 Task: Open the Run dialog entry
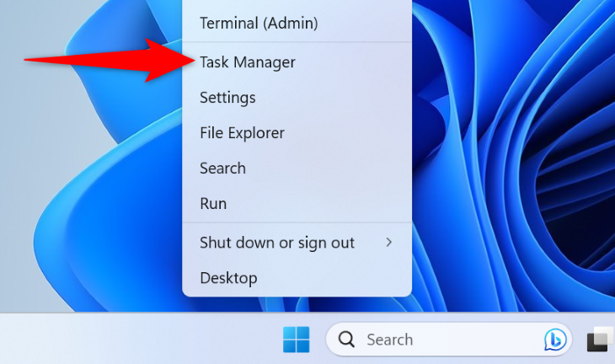click(213, 204)
